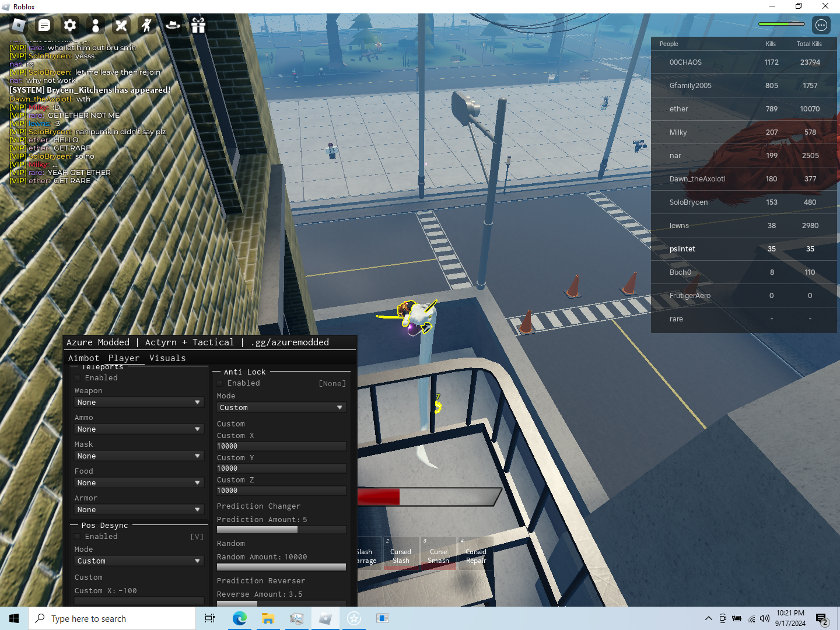Toggle the chat window icon
The image size is (840, 630).
(44, 25)
